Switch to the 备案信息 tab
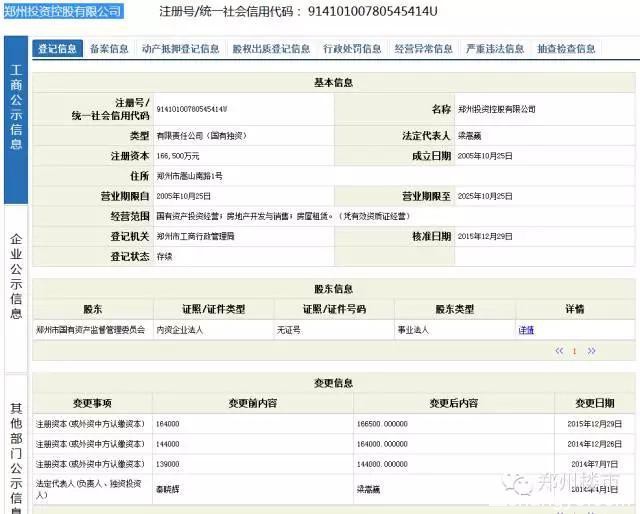 click(109, 49)
